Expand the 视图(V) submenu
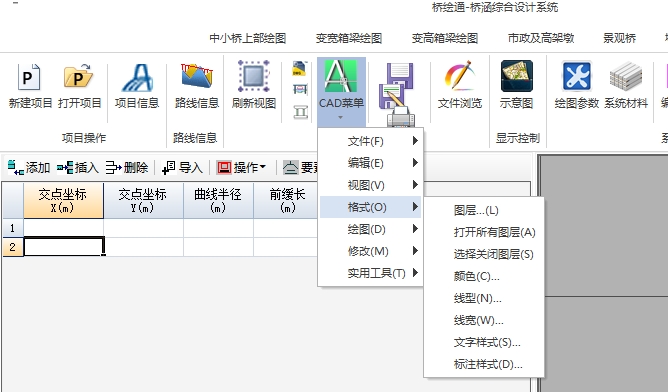This screenshot has height=392, width=668. point(371,185)
